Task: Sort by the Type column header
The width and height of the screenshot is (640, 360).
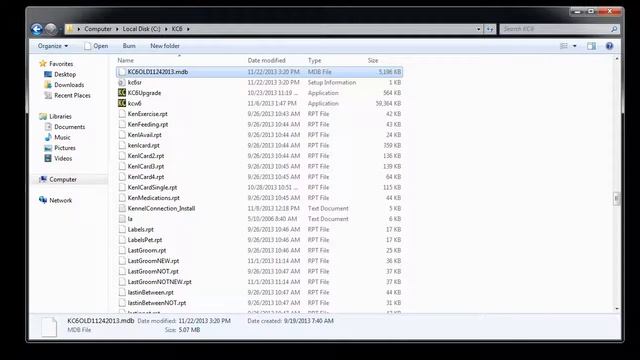Action: (314, 60)
